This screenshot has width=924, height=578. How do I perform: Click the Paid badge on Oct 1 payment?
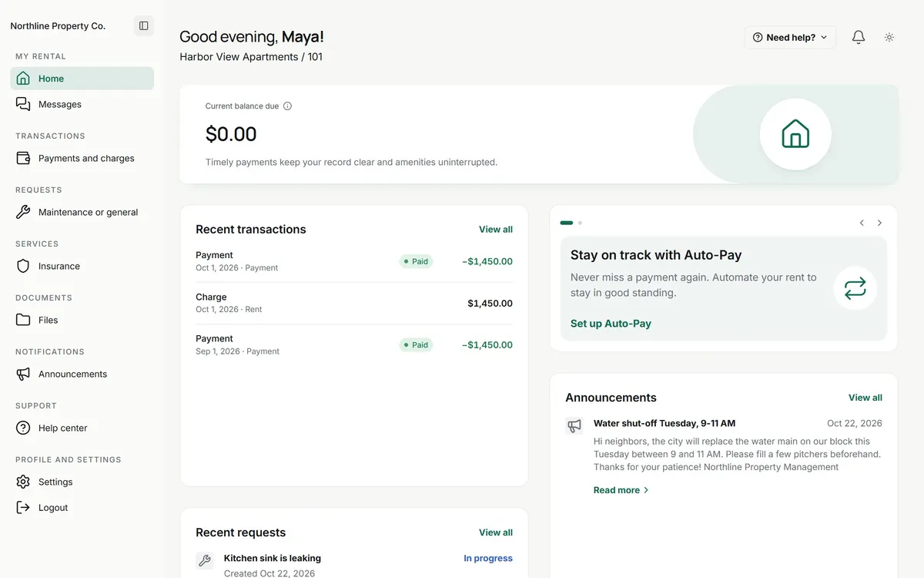[416, 261]
